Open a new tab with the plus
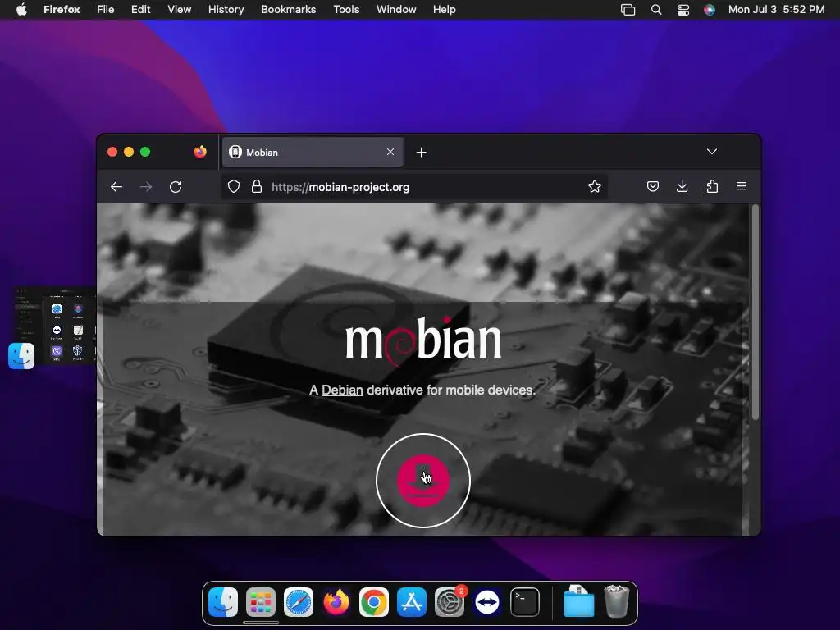840x630 pixels. click(421, 153)
